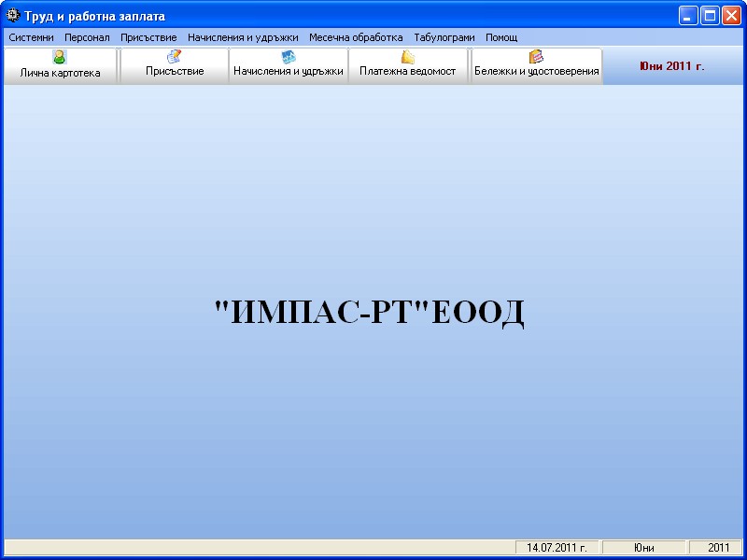Maximize the Труд и работна заплата window
The image size is (747, 560).
[x=710, y=16]
